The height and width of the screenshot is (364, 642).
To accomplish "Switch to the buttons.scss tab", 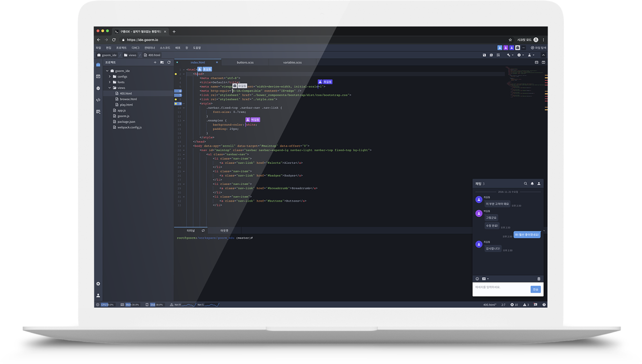I will tap(245, 62).
